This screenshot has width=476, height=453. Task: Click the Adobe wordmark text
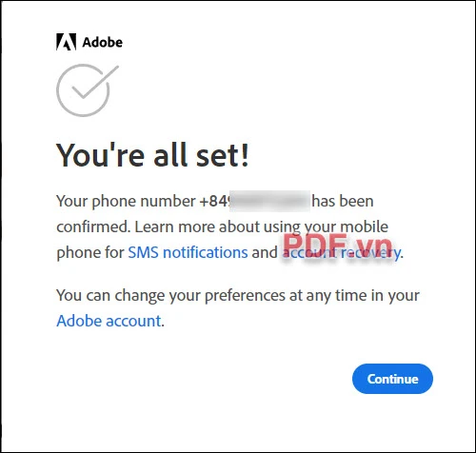[x=102, y=42]
